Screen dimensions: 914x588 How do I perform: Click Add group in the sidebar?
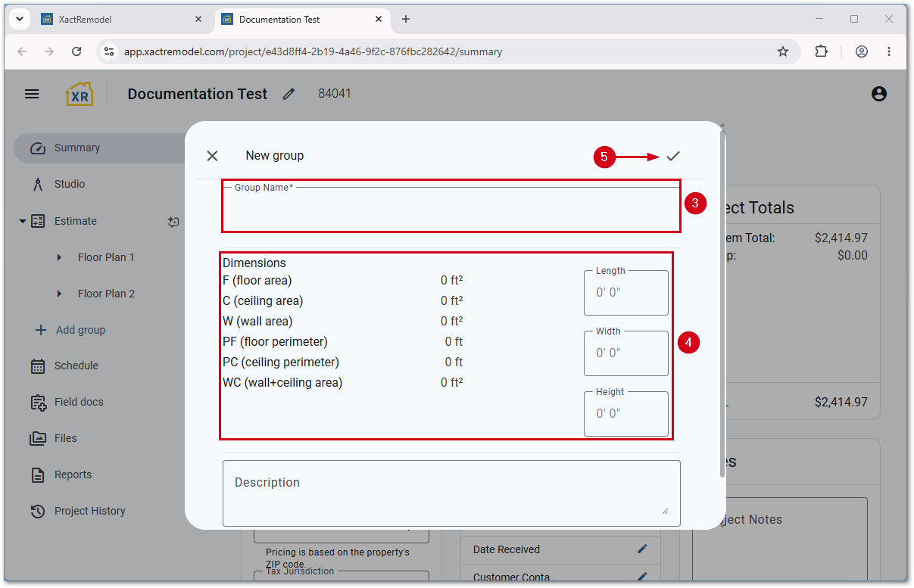(x=71, y=330)
